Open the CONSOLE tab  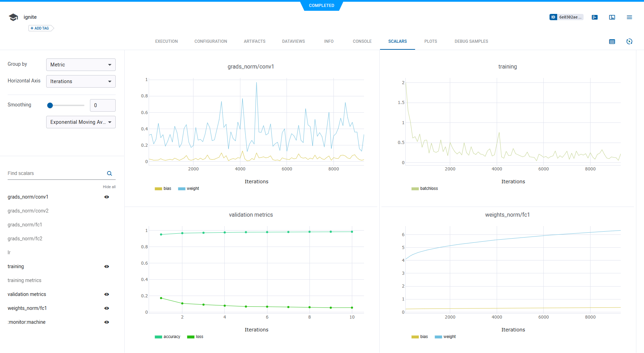[x=362, y=41]
